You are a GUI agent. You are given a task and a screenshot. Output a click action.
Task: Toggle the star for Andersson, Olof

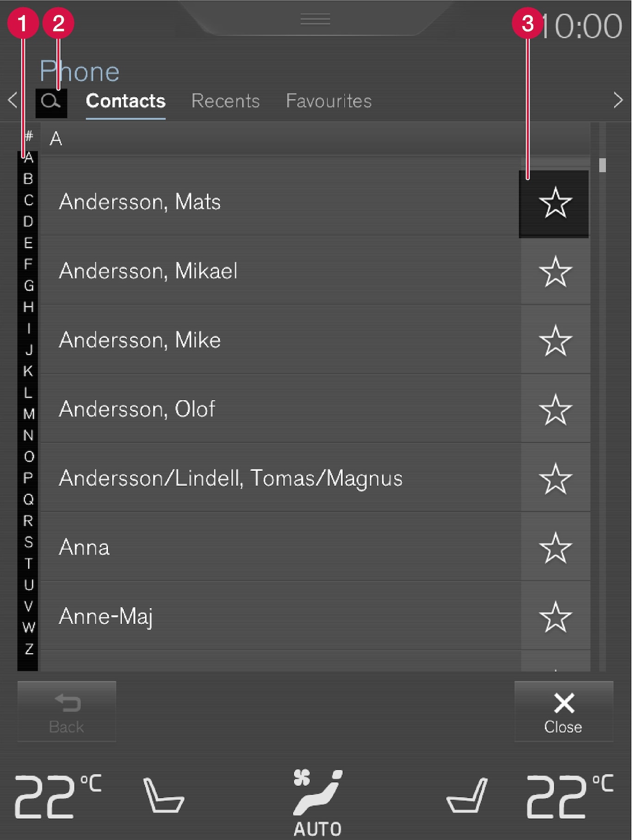555,410
